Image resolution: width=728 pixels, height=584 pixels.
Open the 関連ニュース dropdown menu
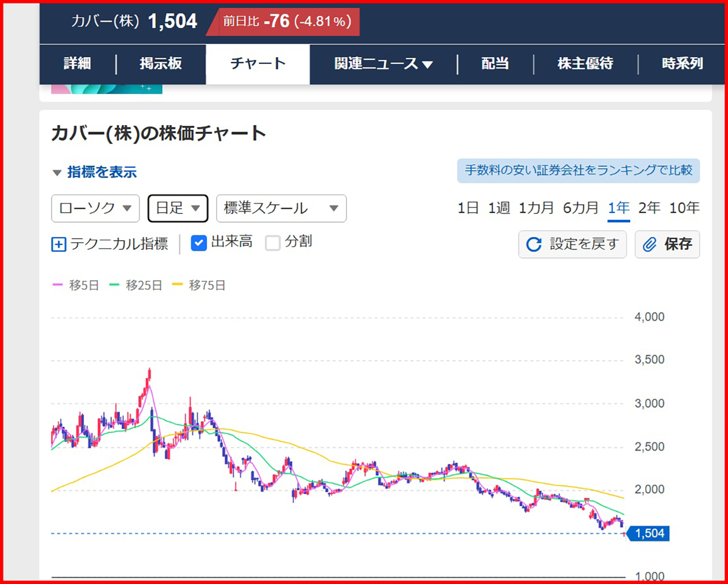[383, 64]
